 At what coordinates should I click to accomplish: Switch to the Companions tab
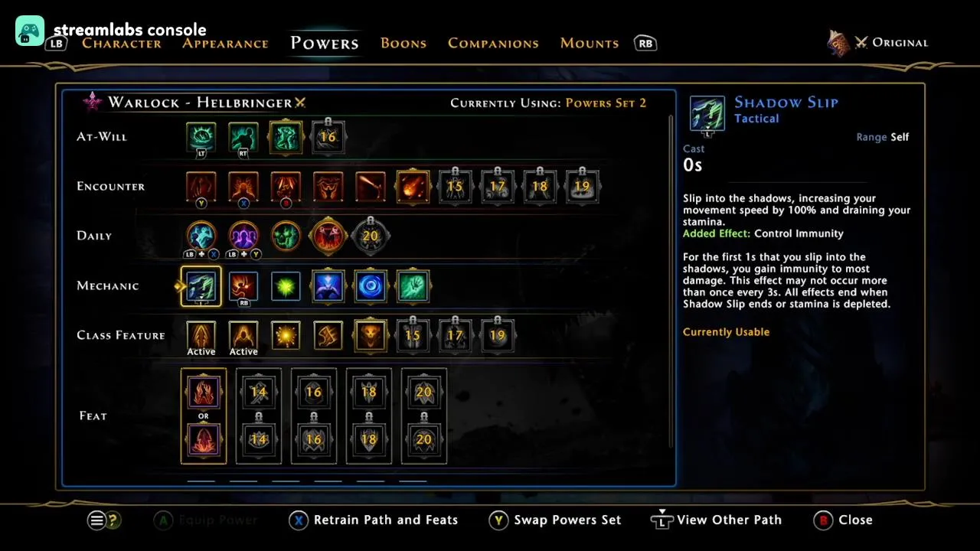click(493, 43)
